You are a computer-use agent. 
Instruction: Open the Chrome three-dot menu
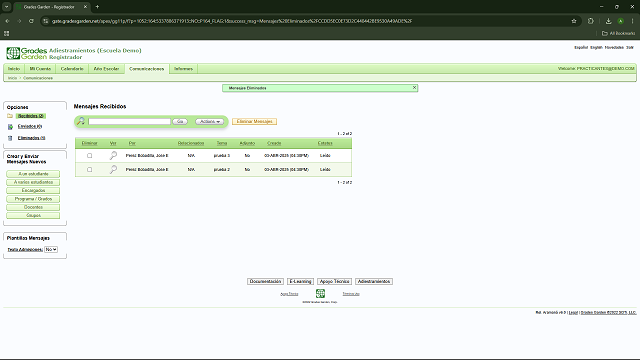[x=633, y=21]
